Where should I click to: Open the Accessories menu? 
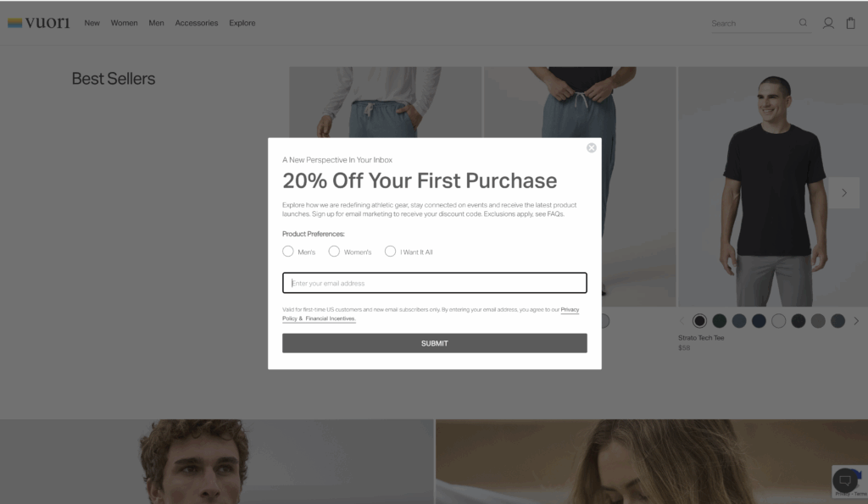[197, 23]
